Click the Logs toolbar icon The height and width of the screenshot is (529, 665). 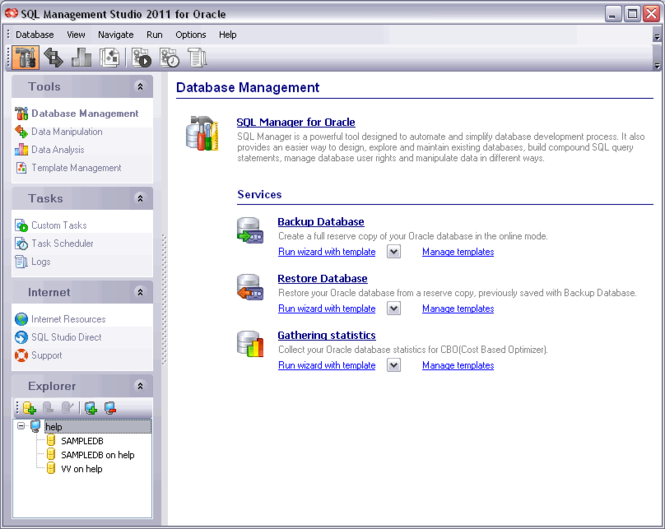pyautogui.click(x=197, y=58)
